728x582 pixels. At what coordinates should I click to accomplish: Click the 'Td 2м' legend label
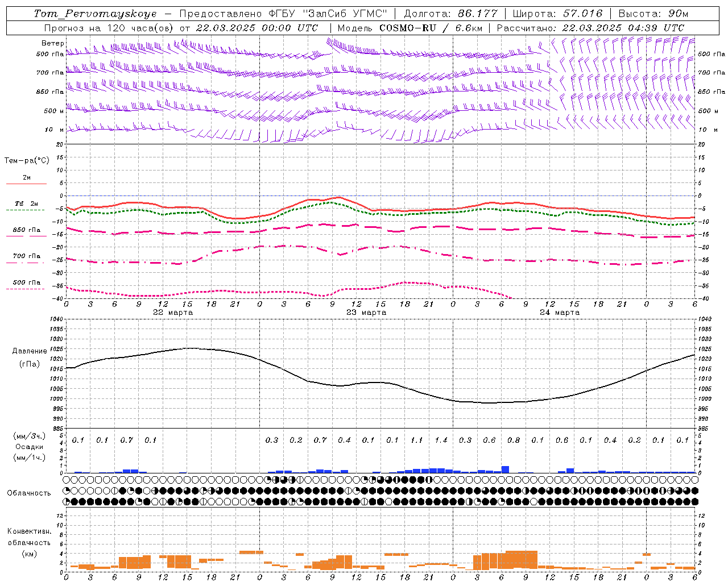point(27,203)
